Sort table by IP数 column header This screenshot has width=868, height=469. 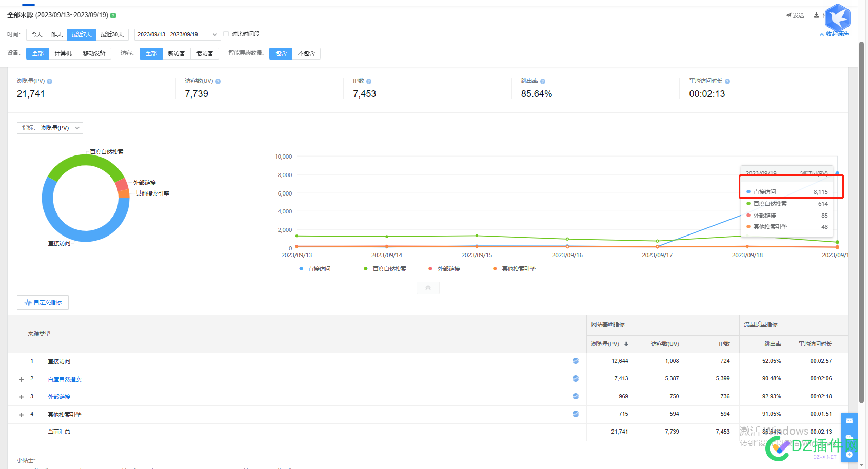coord(724,344)
